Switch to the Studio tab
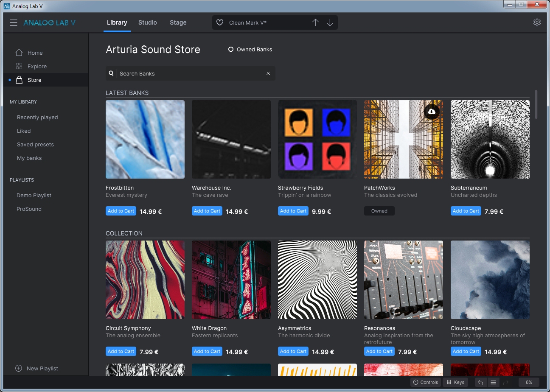The image size is (550, 392). click(x=148, y=23)
